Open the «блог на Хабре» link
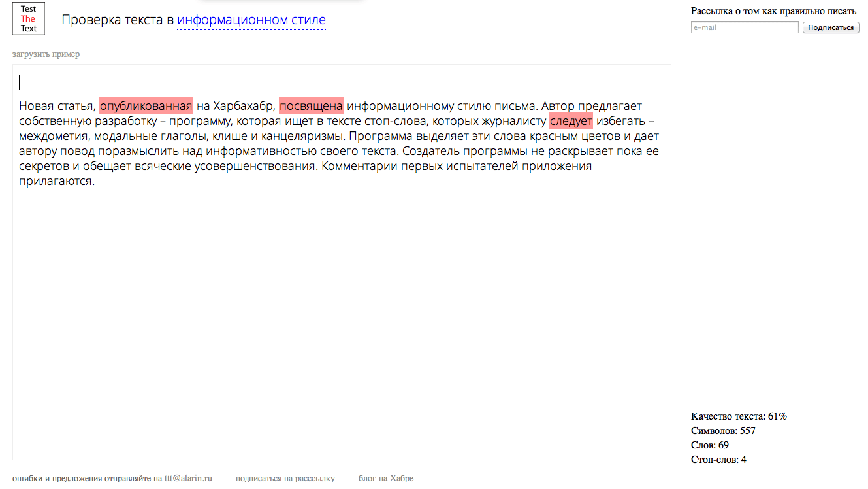Viewport: 868px width, 489px height. (385, 479)
